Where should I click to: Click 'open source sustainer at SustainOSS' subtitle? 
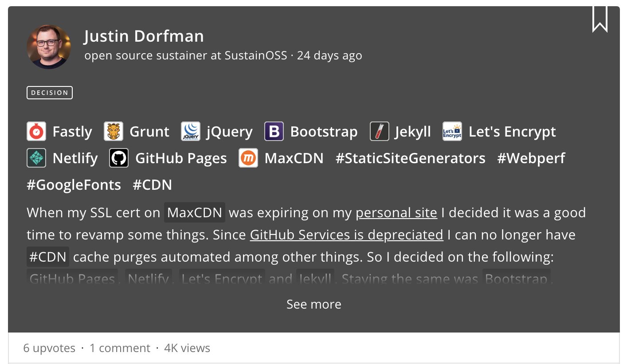click(186, 55)
